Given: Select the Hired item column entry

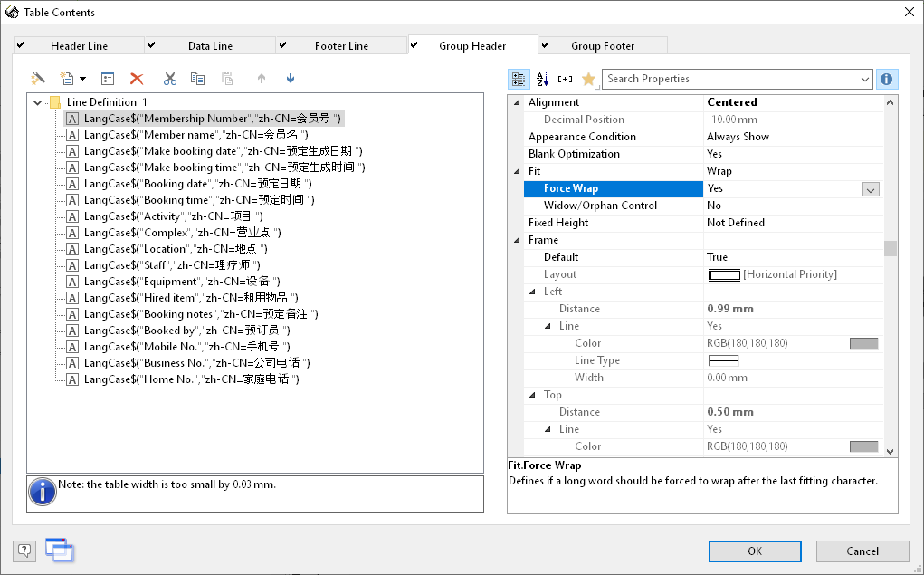Looking at the screenshot, I should (x=191, y=298).
